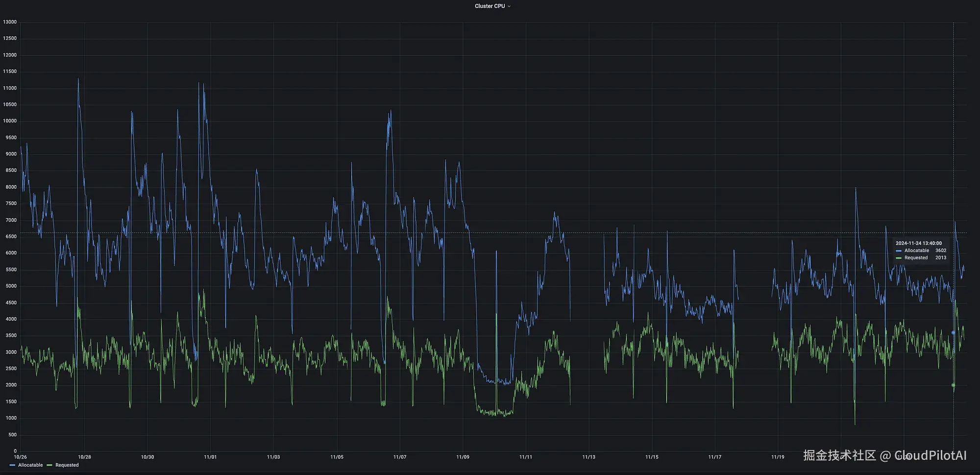Image resolution: width=980 pixels, height=475 pixels.
Task: Click the 500 y-axis label
Action: click(x=13, y=435)
